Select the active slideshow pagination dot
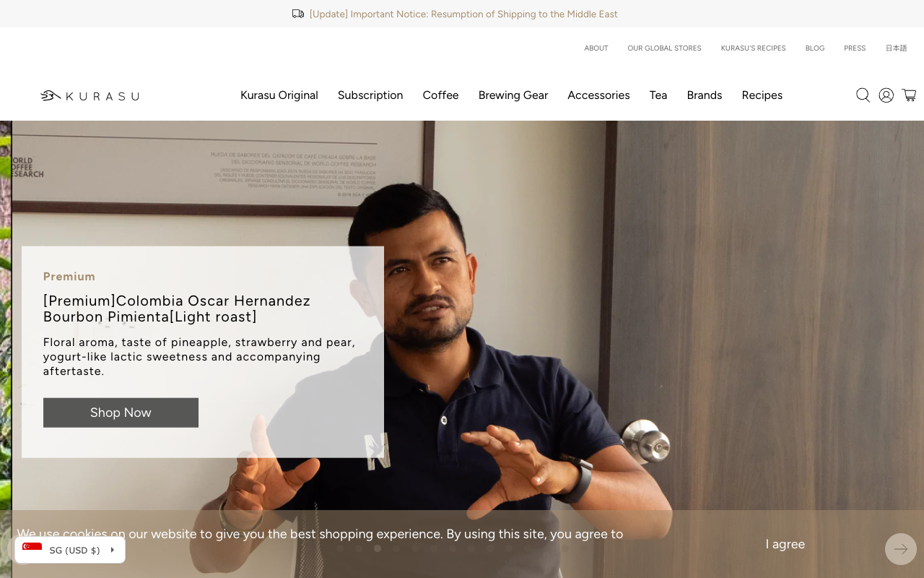Image resolution: width=924 pixels, height=578 pixels. point(378,548)
